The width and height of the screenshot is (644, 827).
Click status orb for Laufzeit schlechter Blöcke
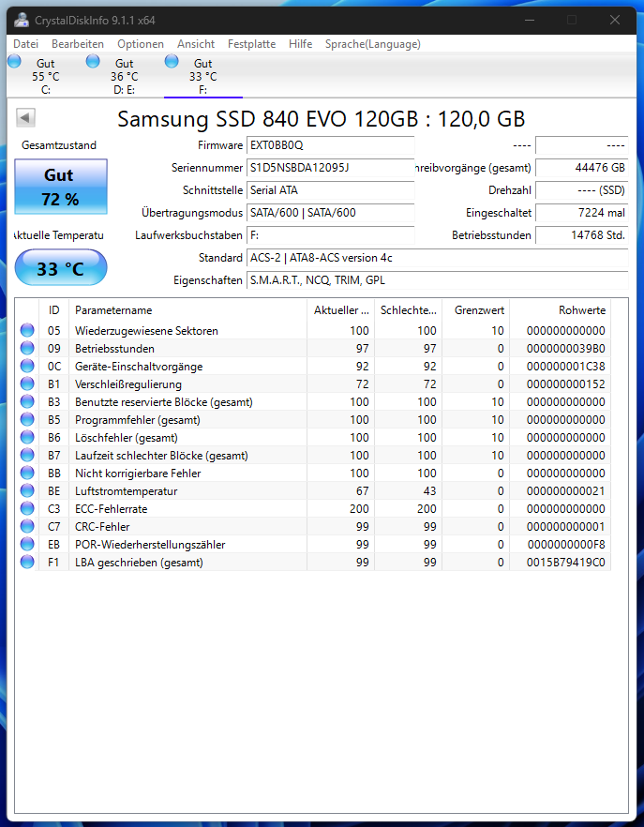click(x=27, y=455)
